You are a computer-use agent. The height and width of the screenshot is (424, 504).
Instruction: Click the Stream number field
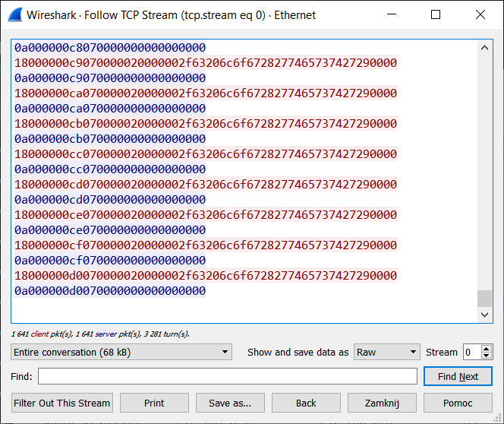click(x=471, y=353)
